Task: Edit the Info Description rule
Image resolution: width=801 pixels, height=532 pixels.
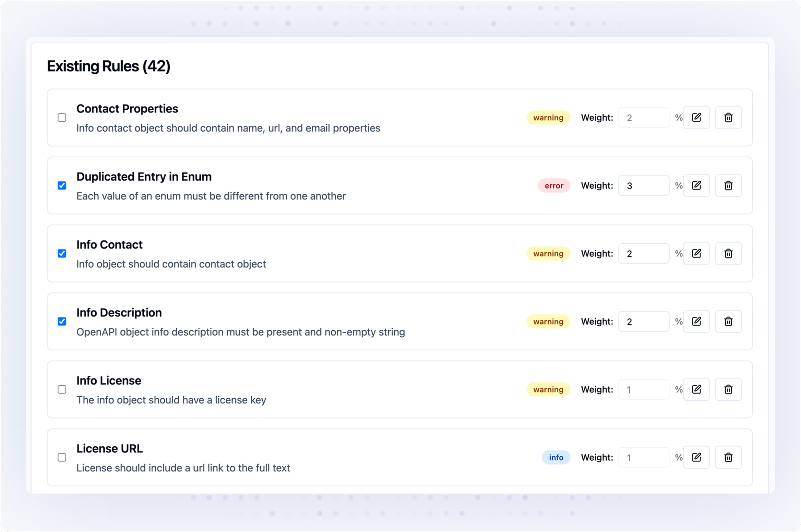Action: (696, 322)
